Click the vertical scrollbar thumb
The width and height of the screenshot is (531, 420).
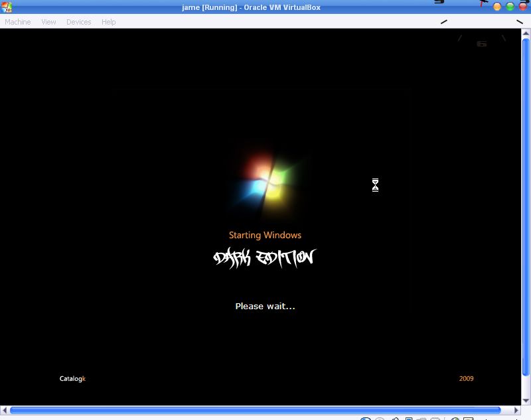526,207
